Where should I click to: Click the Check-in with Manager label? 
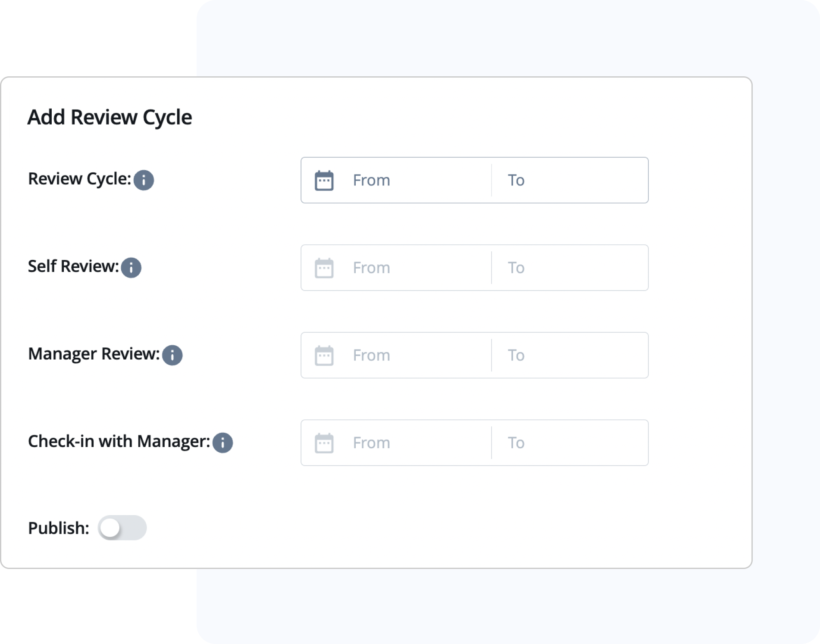click(119, 441)
